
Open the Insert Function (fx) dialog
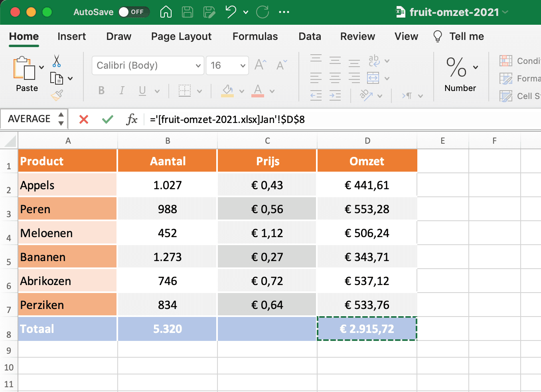(132, 119)
